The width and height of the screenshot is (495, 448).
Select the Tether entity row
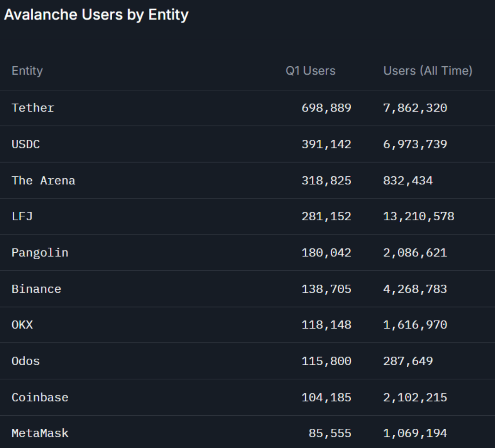pos(33,108)
